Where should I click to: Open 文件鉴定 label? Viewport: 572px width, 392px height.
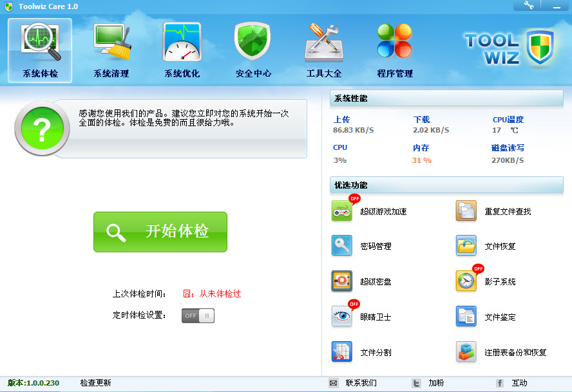coord(500,317)
